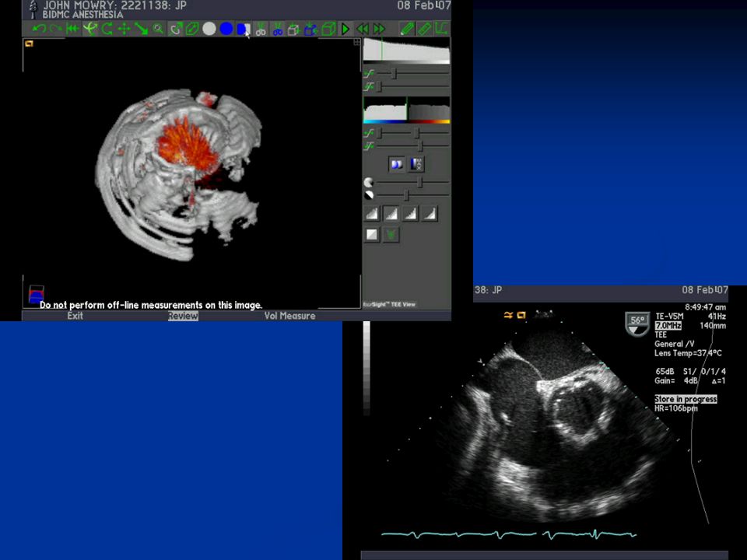Click the 56° probe angle indicator

click(x=637, y=324)
